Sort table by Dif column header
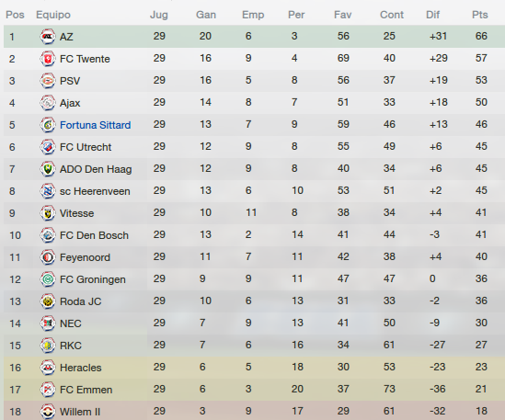Viewport: 505px width, 420px height. point(432,15)
